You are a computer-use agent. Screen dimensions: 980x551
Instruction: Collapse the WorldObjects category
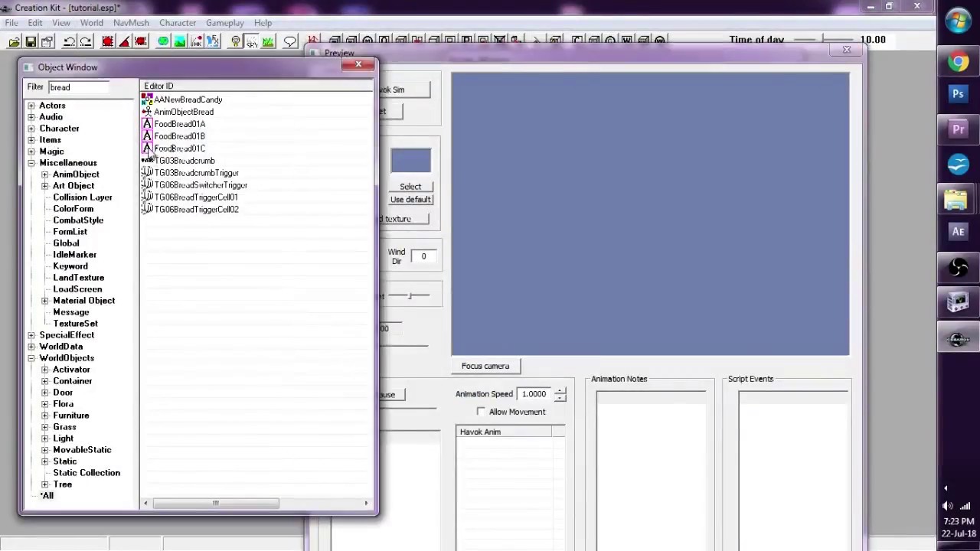(31, 358)
